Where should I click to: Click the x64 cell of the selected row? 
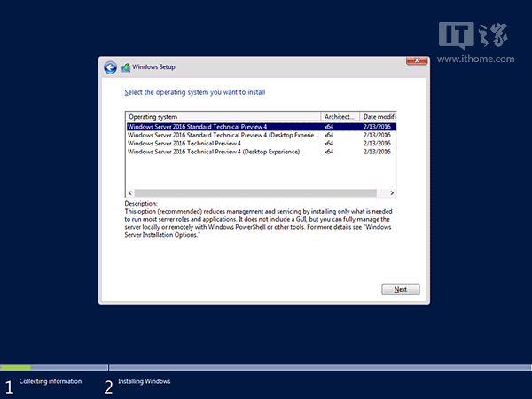click(329, 127)
